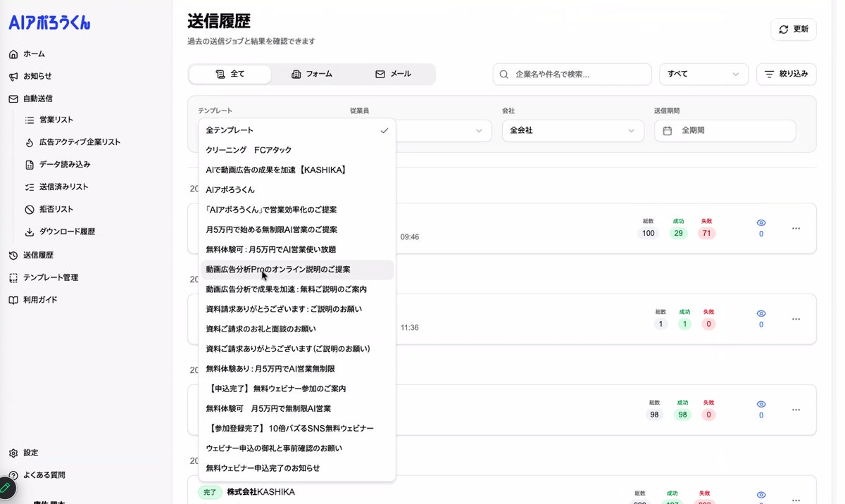Select AIアポろうくん template option

pyautogui.click(x=296, y=190)
